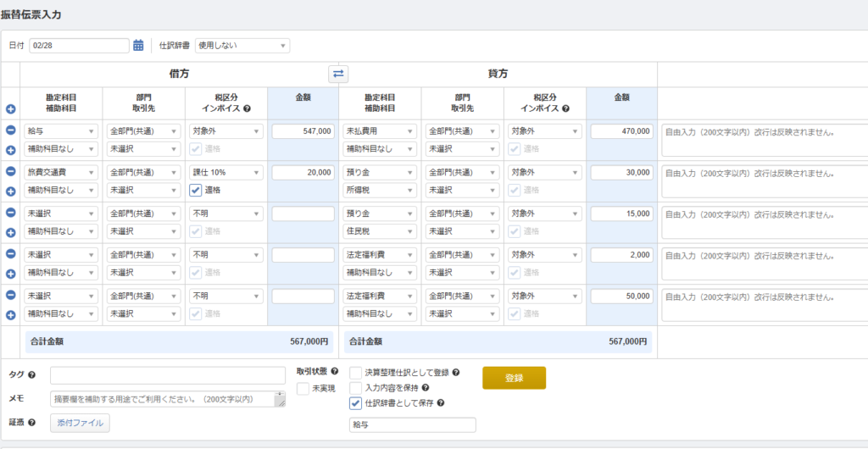Click the 添付ファイル button
The height and width of the screenshot is (449, 868).
pos(80,423)
